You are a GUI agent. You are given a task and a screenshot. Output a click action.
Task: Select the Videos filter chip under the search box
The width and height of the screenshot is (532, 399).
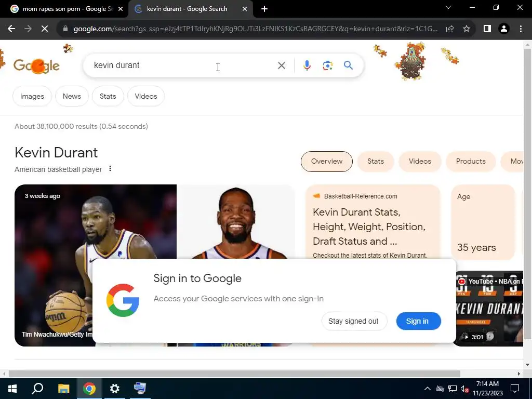tap(146, 96)
